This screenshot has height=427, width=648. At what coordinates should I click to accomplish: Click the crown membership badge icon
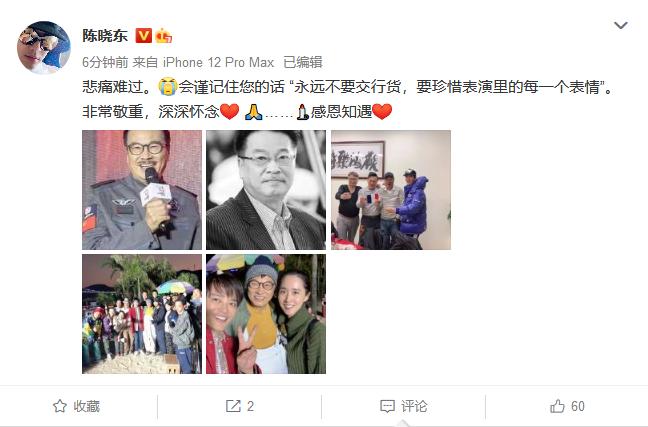coord(164,36)
